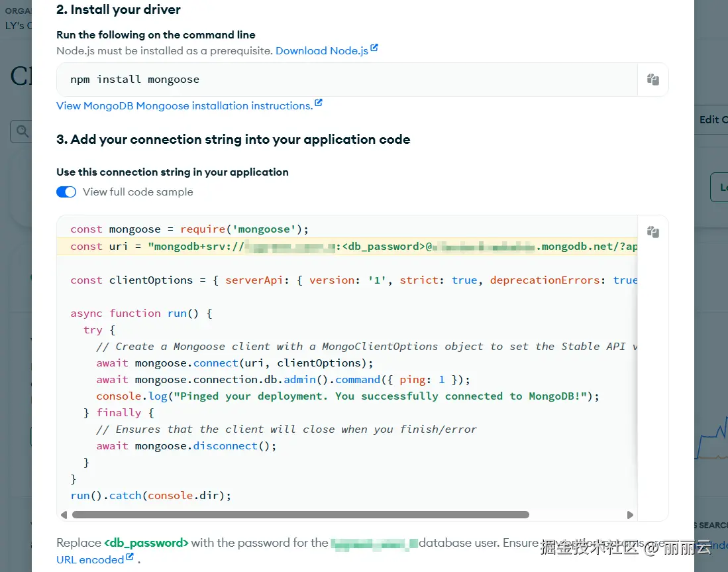Open the Download Node.js link
The height and width of the screenshot is (572, 728).
tap(321, 51)
